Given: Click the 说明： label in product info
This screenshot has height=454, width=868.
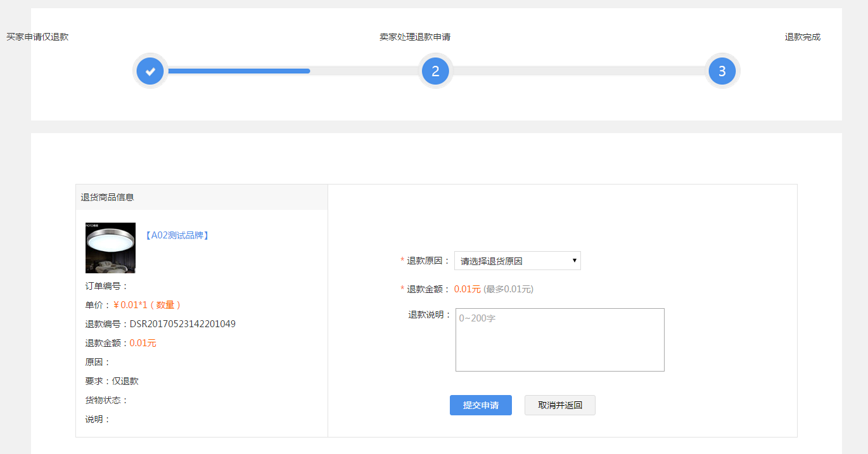Looking at the screenshot, I should tap(98, 419).
